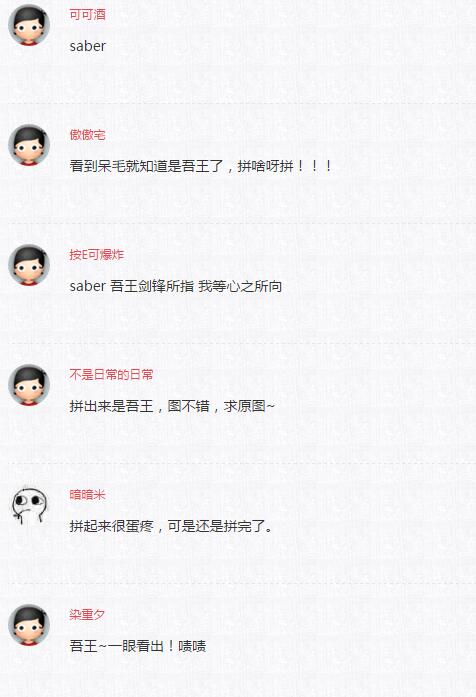Click the avatar beside 傲傲宅
This screenshot has width=476, height=697.
tap(29, 145)
